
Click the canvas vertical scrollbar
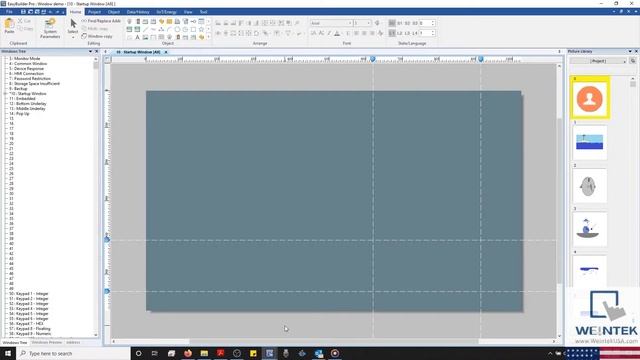point(559,200)
